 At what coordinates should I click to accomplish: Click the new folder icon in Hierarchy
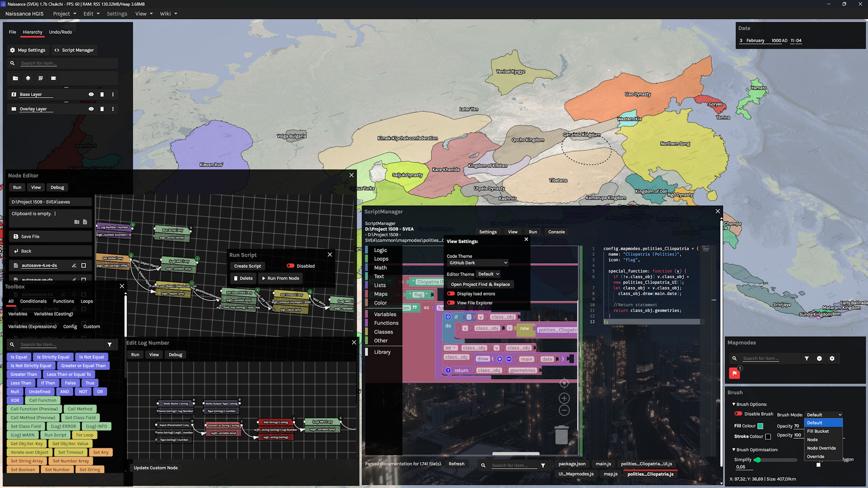(x=15, y=78)
